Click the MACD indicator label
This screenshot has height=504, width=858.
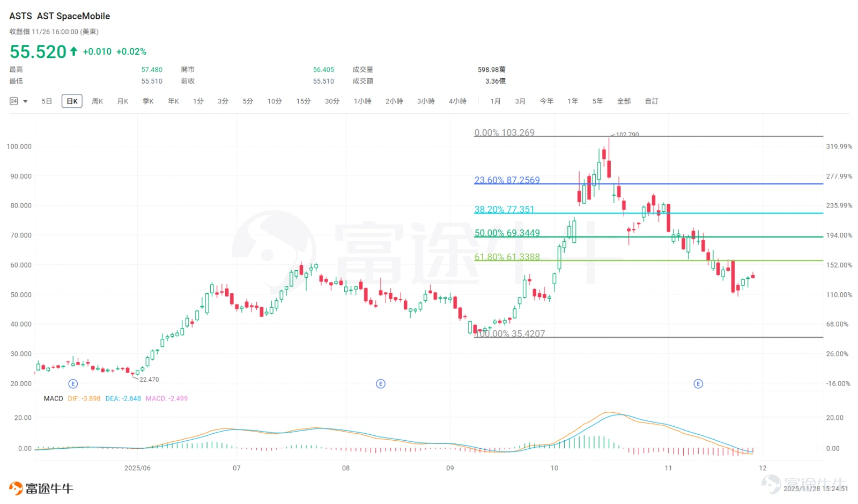(x=53, y=398)
